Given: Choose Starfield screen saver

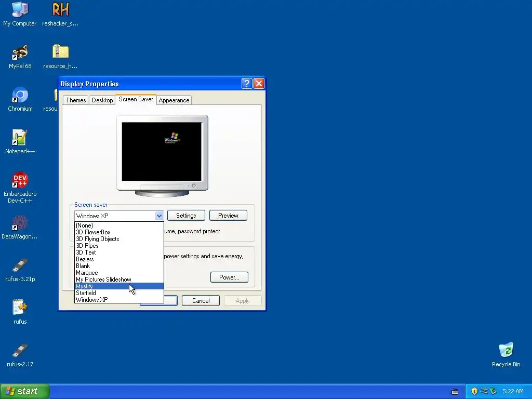Looking at the screenshot, I should coord(119,293).
